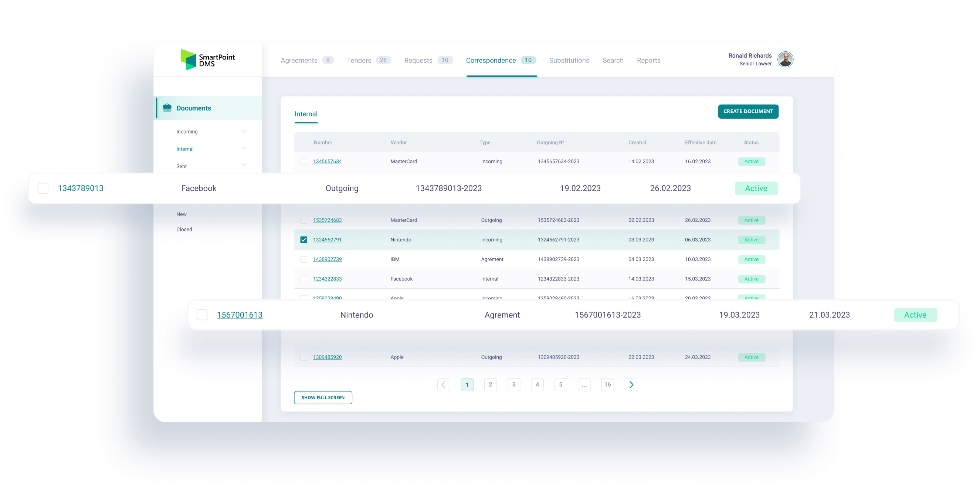Select the Correspondence tab
This screenshot has width=980, height=489.
pos(491,60)
